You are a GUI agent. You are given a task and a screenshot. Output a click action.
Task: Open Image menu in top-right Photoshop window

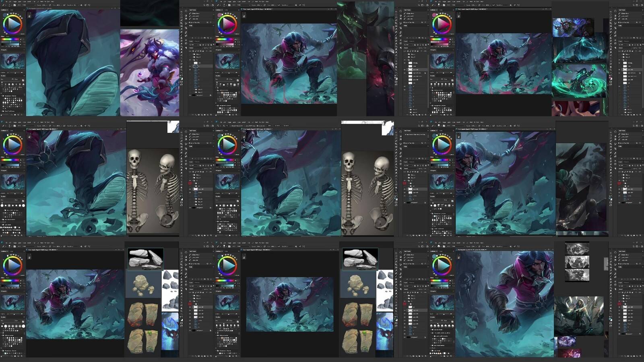coord(444,2)
